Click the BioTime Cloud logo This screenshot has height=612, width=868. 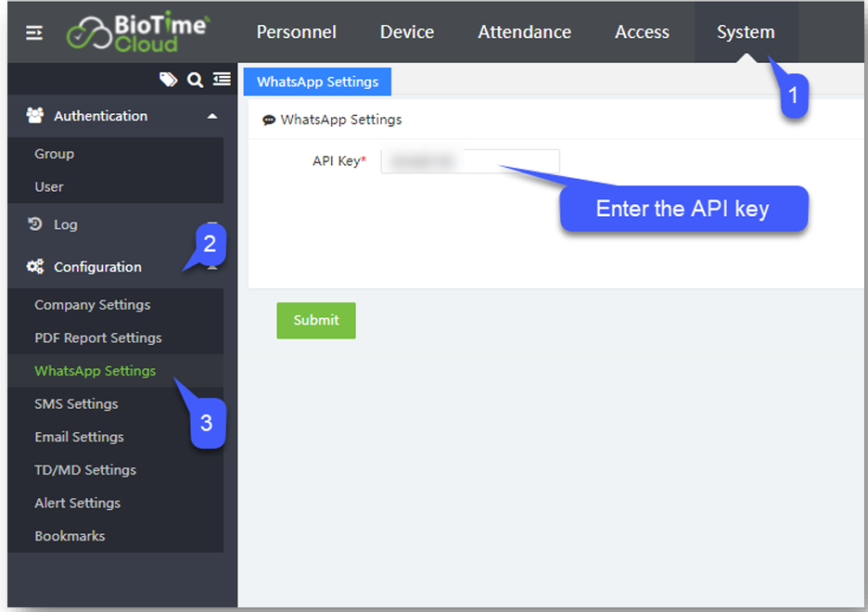pos(139,32)
